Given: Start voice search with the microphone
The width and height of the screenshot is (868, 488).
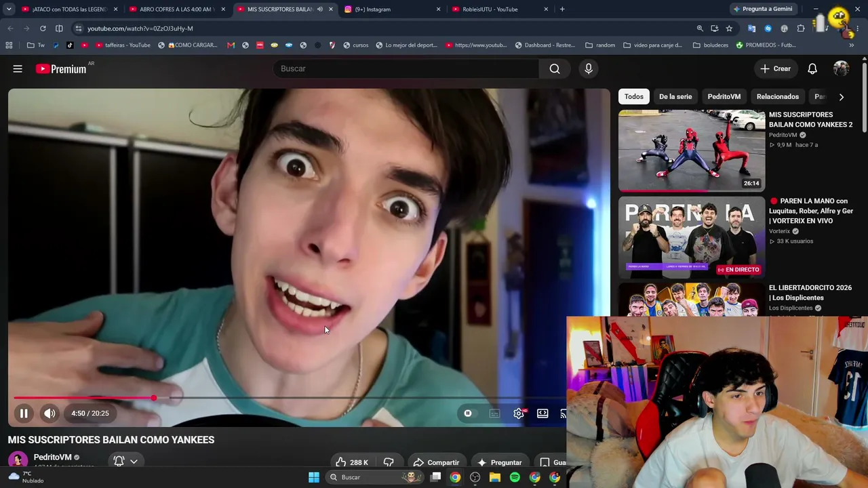Looking at the screenshot, I should (x=589, y=68).
